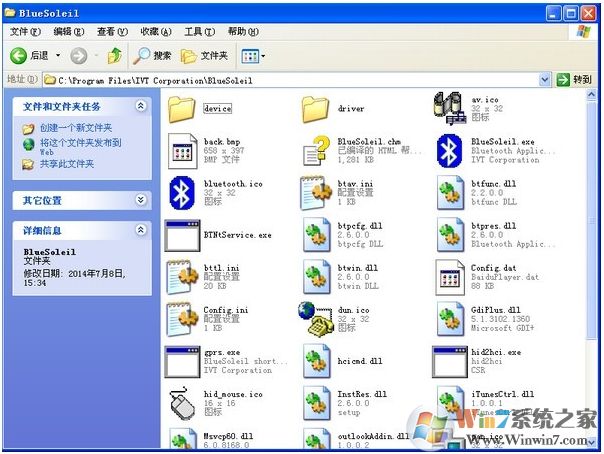Select btfunc.dll file icon
The height and width of the screenshot is (454, 604).
click(450, 193)
